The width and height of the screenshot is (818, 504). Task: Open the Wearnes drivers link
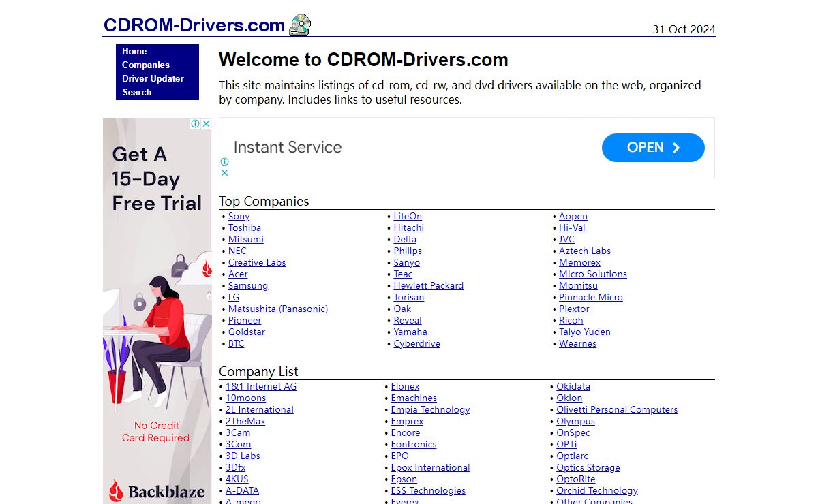click(x=577, y=343)
